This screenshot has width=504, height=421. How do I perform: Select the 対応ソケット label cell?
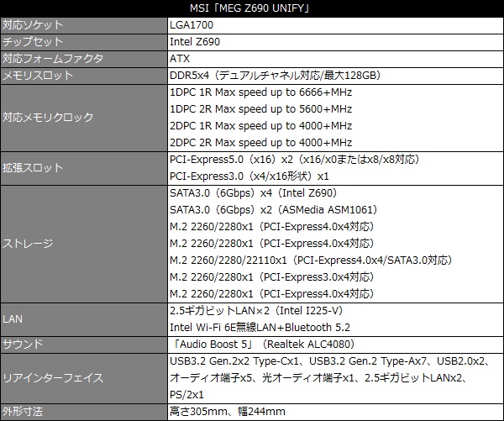(x=83, y=25)
